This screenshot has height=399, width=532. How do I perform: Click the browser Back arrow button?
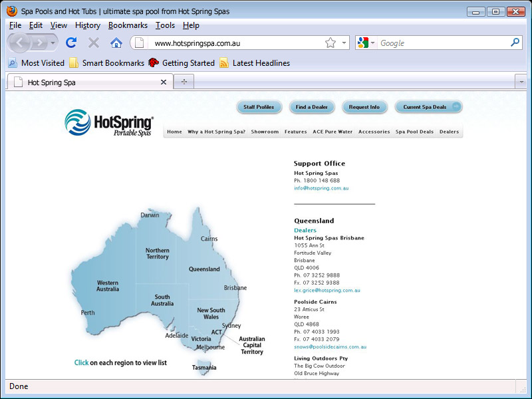(21, 43)
